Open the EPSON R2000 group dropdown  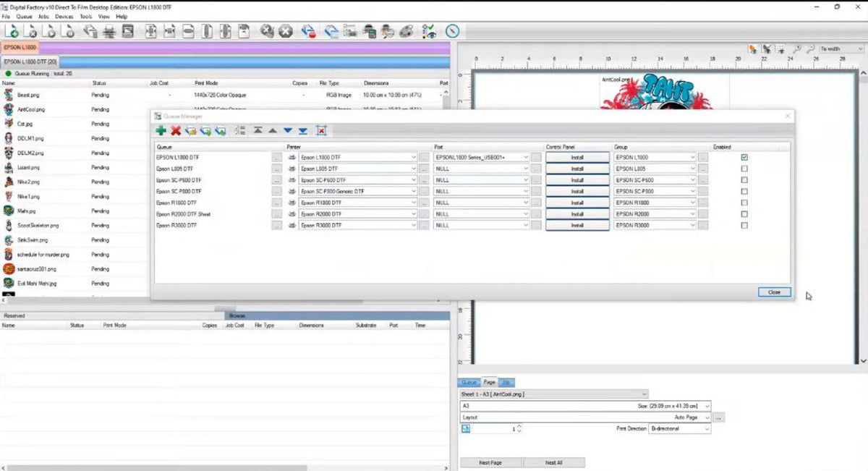click(655, 214)
